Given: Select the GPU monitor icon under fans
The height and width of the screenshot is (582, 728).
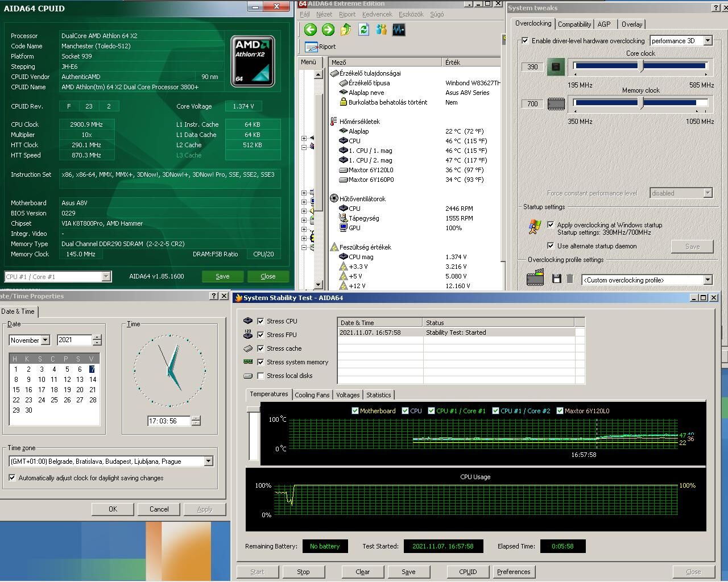Looking at the screenshot, I should pos(344,228).
